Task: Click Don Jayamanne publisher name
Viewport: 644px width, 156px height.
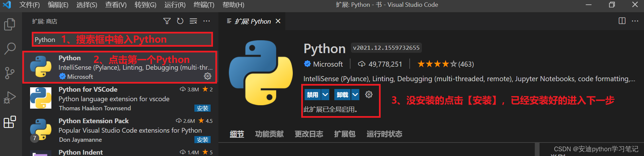Action: point(80,140)
